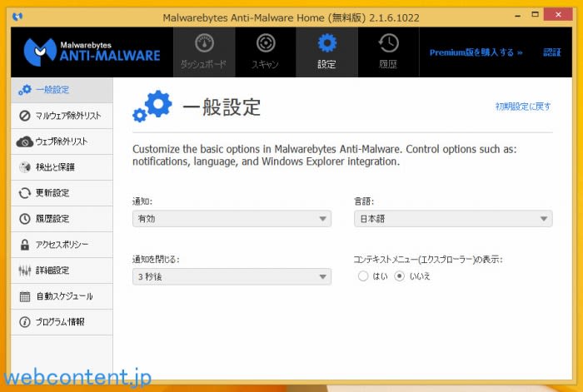Select the マルウェア除外リスト sidebar icon

click(x=25, y=116)
